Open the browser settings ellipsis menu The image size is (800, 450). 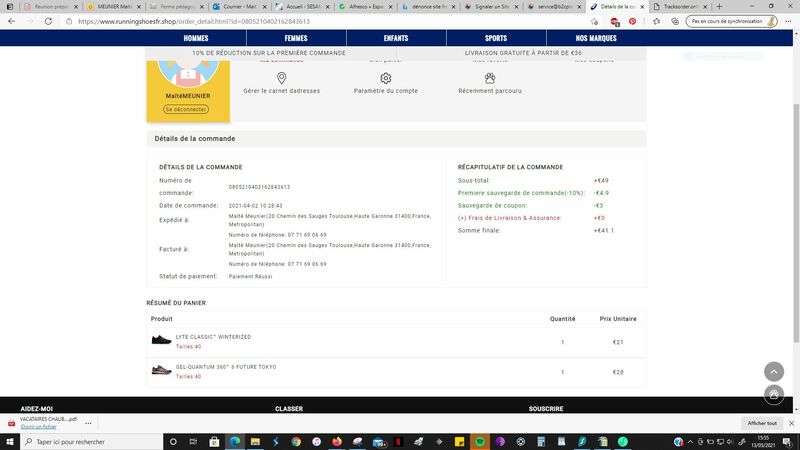point(788,21)
